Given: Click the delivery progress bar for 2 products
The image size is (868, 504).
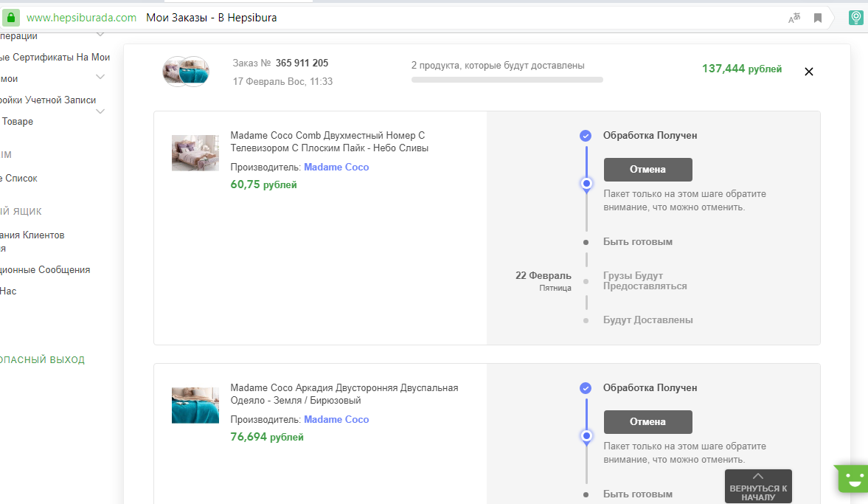Looking at the screenshot, I should click(x=507, y=80).
